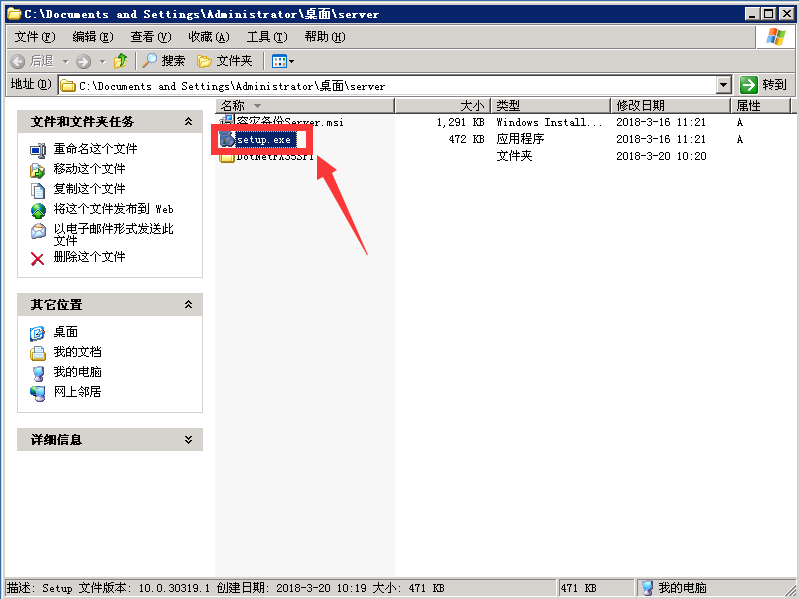799x599 pixels.
Task: Open My Computer (我的电脑) in Other Places
Action: tap(77, 372)
